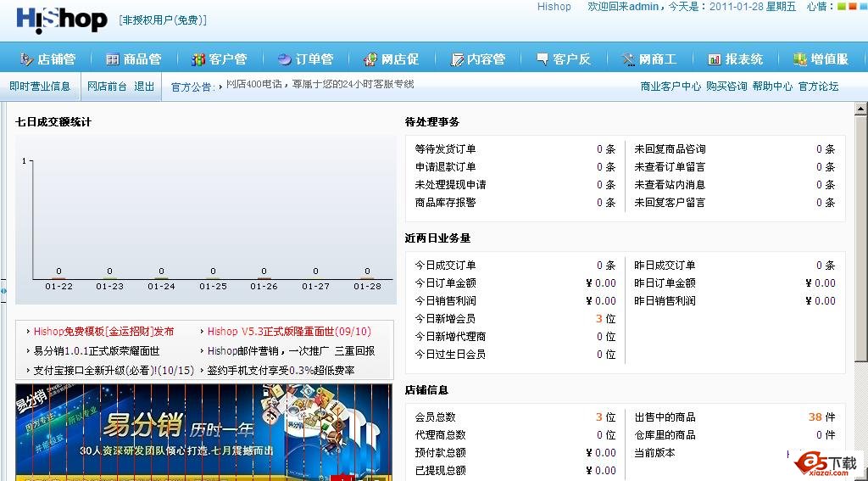Click 未查看站内消息 row
This screenshot has width=868, height=481.
click(x=735, y=185)
